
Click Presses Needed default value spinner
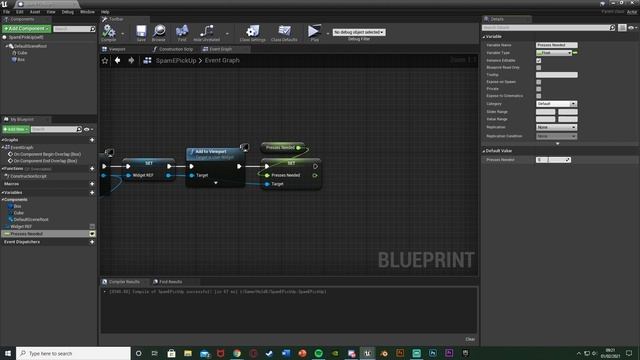pos(553,160)
